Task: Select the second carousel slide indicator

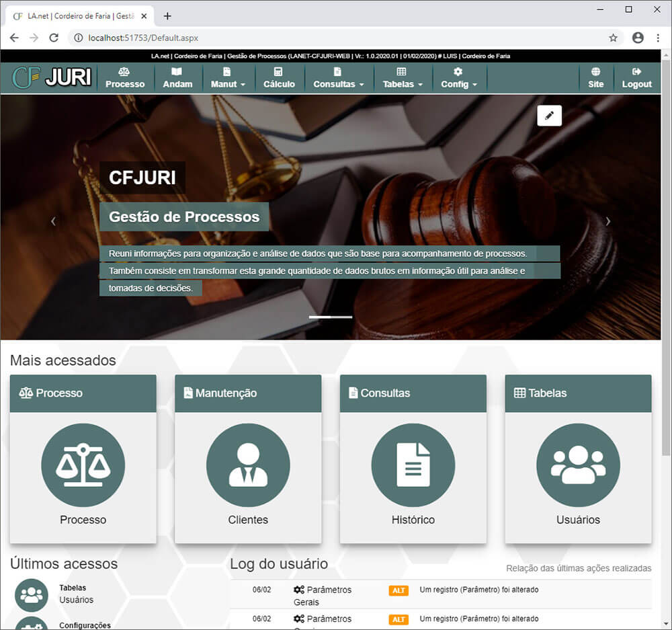Action: pyautogui.click(x=341, y=317)
